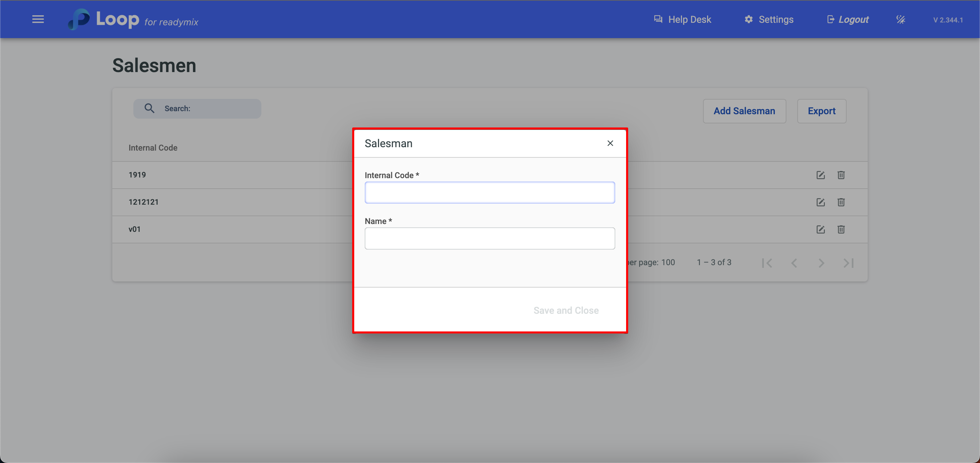Edit the salesman with code 1919
Image resolution: width=980 pixels, height=463 pixels.
pyautogui.click(x=820, y=175)
